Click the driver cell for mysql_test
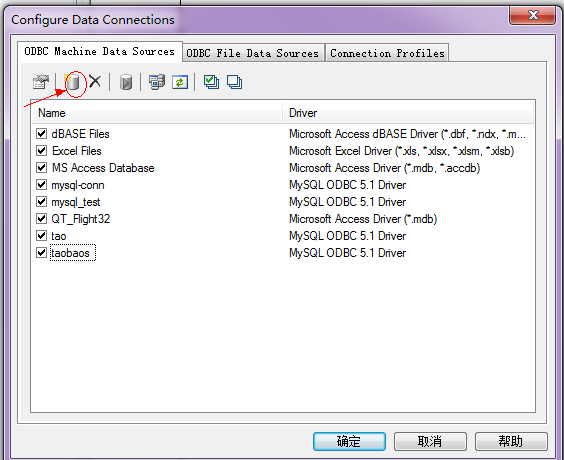Image resolution: width=564 pixels, height=460 pixels. pos(347,202)
